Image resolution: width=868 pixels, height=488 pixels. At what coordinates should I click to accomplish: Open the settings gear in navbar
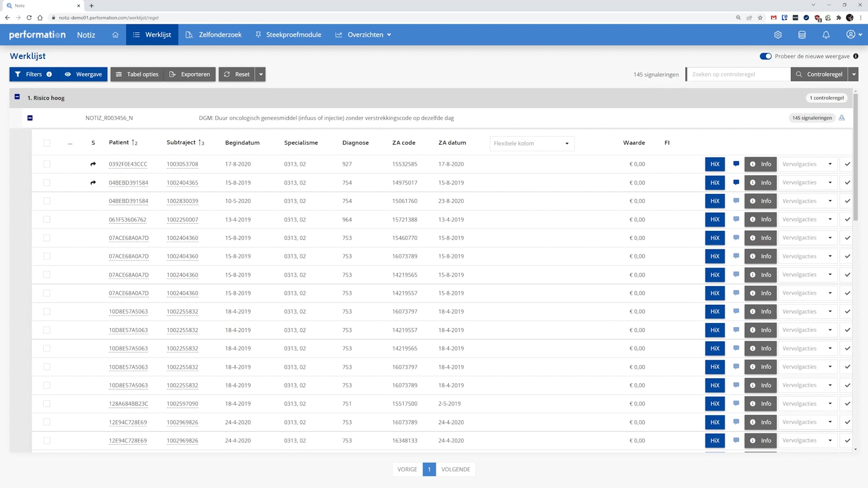[778, 35]
